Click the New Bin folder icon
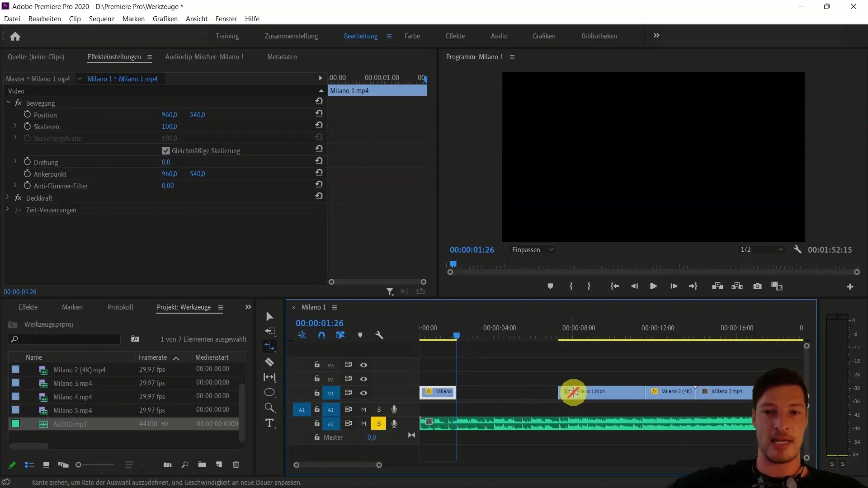The image size is (868, 488). [202, 465]
